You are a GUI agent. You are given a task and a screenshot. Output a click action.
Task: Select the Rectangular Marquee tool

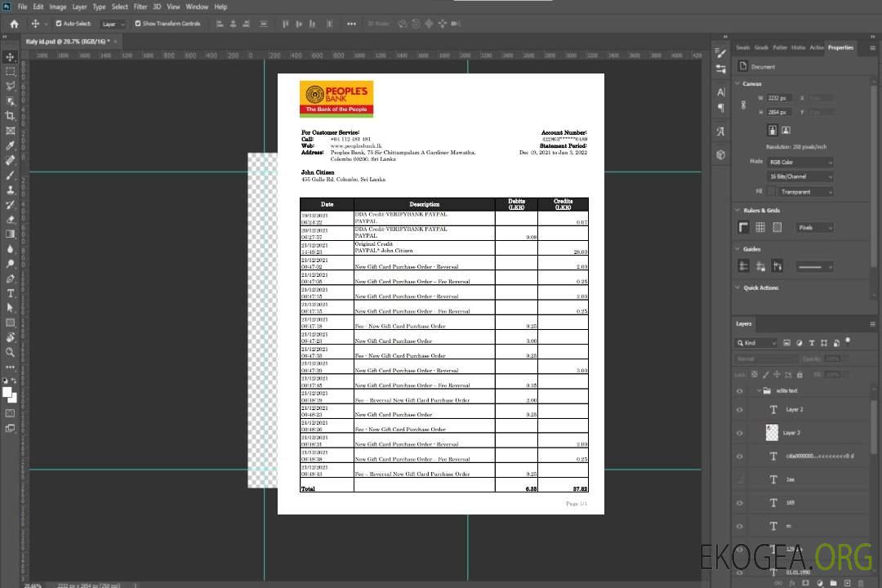[x=10, y=72]
